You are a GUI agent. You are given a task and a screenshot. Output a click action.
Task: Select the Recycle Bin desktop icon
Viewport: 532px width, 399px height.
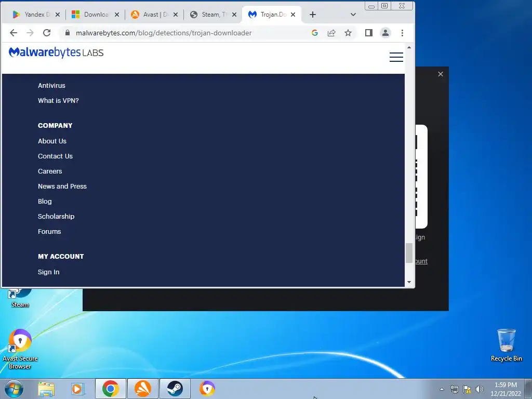[506, 345]
